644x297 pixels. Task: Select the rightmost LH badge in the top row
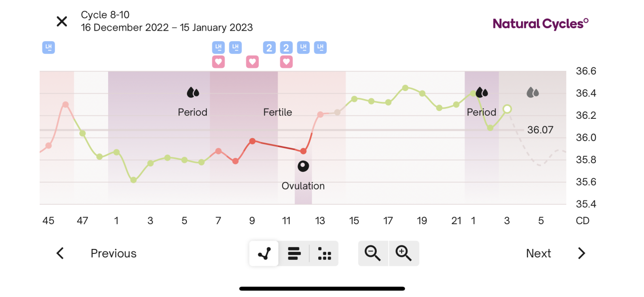[x=320, y=48]
